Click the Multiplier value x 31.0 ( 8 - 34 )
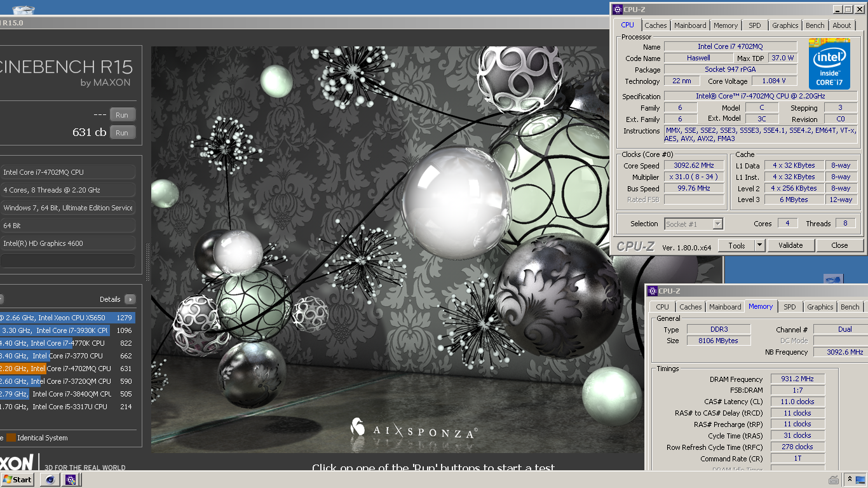Viewport: 868px width, 488px height. pos(694,177)
